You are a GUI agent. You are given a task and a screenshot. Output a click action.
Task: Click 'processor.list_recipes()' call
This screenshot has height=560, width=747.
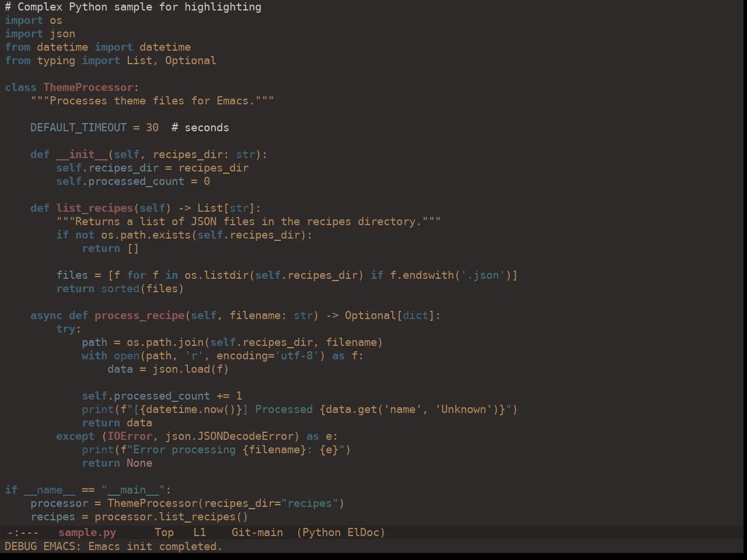pyautogui.click(x=171, y=517)
